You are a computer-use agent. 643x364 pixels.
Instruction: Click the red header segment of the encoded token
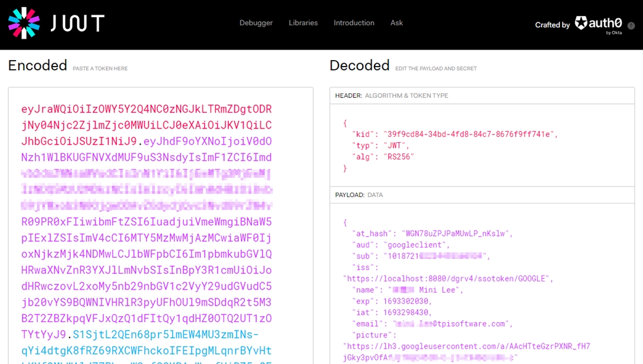pyautogui.click(x=146, y=125)
